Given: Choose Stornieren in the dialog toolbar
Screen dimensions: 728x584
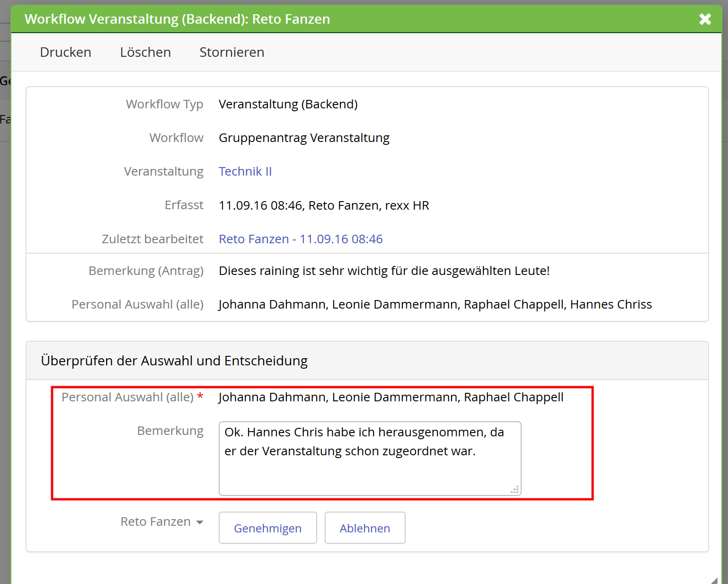Looking at the screenshot, I should pyautogui.click(x=232, y=52).
